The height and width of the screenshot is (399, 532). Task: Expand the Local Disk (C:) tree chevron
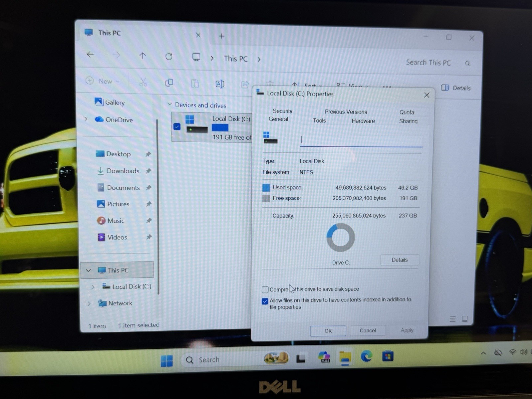tap(93, 287)
